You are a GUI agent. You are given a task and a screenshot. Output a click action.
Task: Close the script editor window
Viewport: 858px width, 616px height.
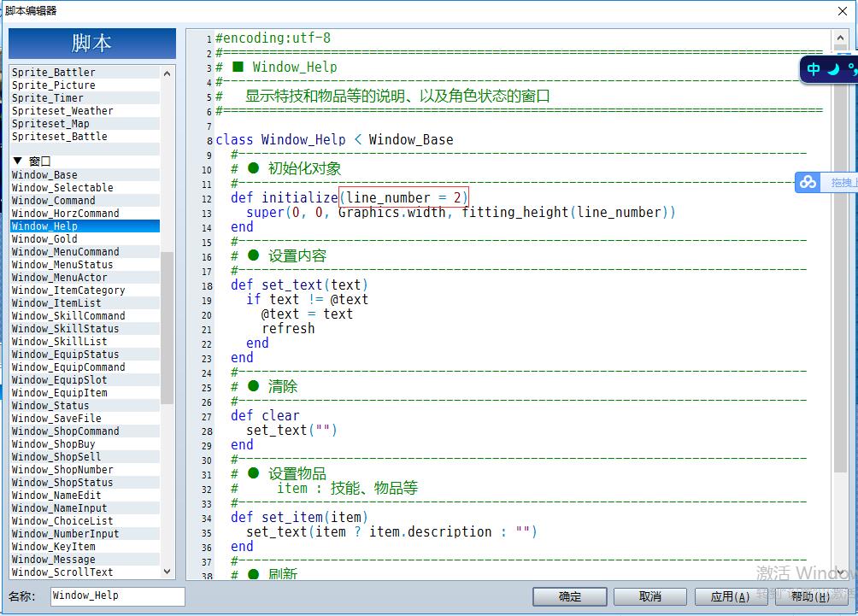pyautogui.click(x=843, y=11)
